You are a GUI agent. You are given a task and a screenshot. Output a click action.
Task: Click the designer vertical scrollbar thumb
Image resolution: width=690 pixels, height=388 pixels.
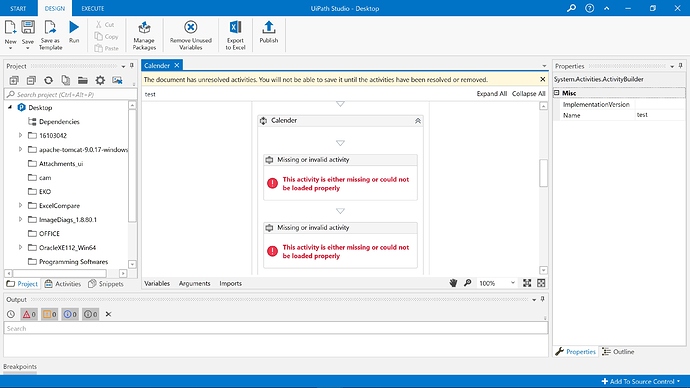(x=543, y=173)
